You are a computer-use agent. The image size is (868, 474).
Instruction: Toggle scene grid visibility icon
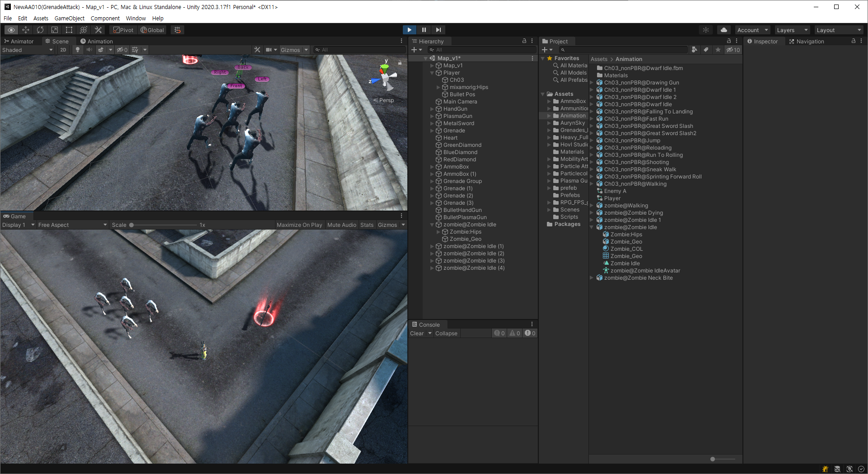(x=135, y=50)
